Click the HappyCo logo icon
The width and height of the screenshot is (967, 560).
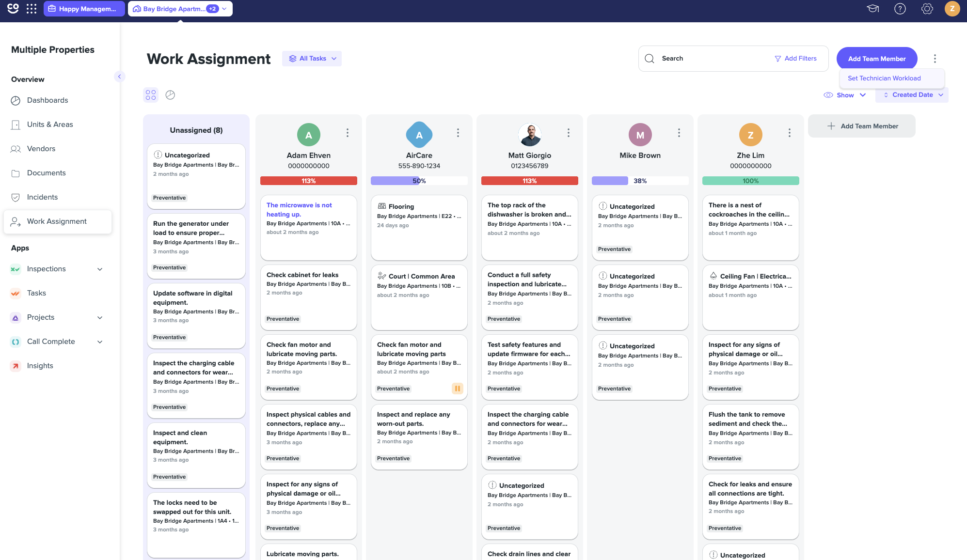click(x=13, y=9)
